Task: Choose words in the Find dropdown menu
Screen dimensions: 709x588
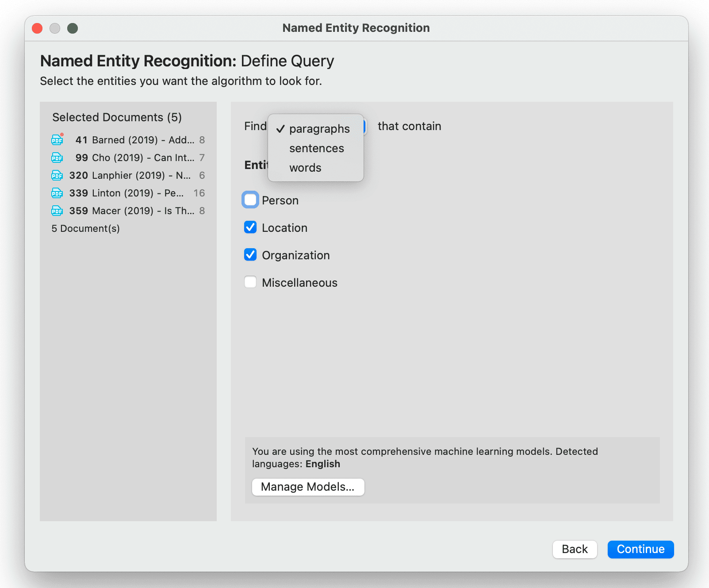Action: (315, 168)
